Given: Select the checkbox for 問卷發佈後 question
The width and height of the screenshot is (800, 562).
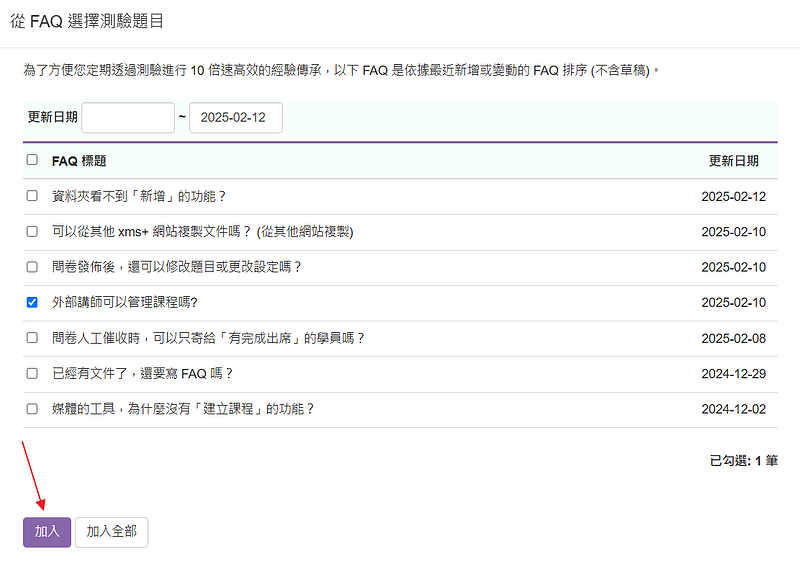Looking at the screenshot, I should 32,267.
